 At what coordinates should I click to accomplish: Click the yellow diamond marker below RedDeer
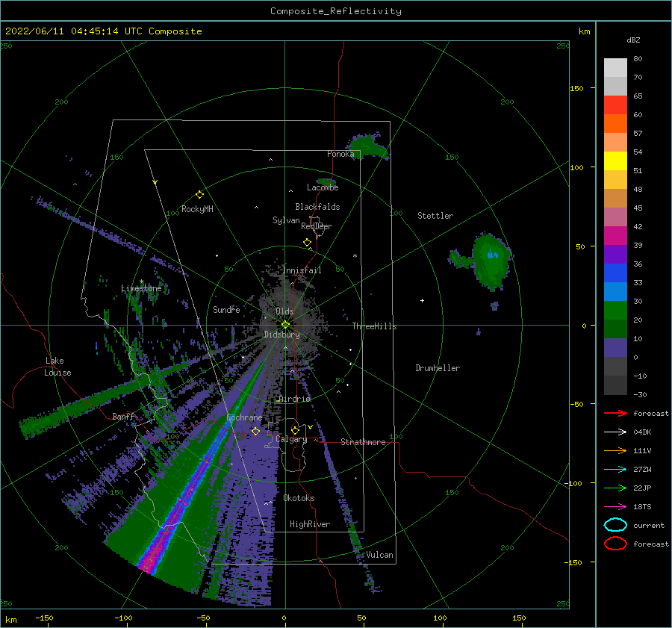(307, 243)
